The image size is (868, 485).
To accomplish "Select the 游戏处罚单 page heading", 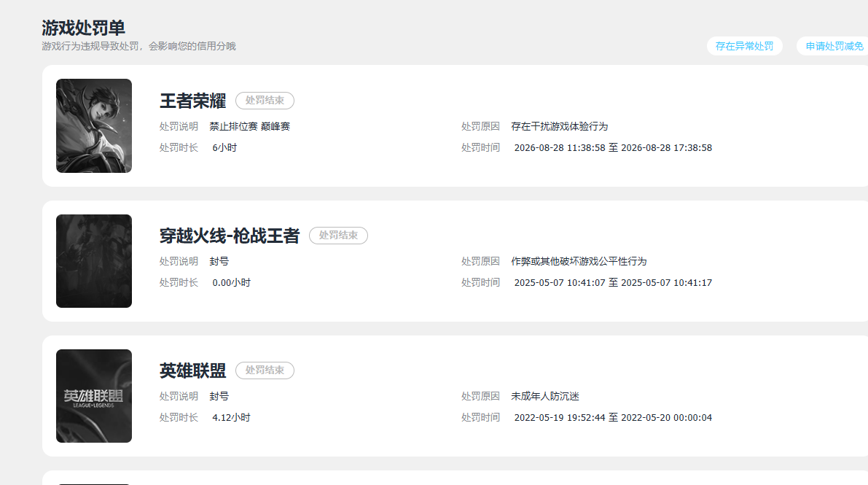I will pos(83,28).
